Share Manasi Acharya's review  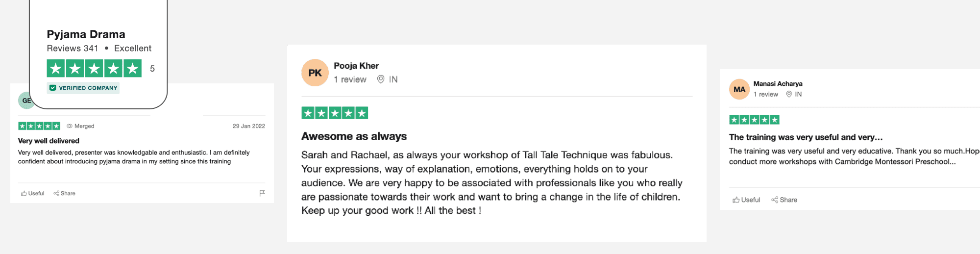[784, 200]
